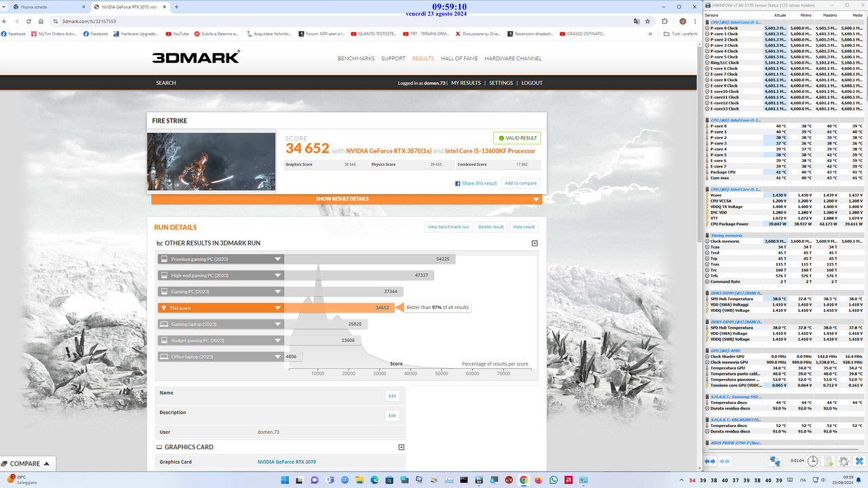Switch to the BENCHMARKS menu item

click(356, 58)
